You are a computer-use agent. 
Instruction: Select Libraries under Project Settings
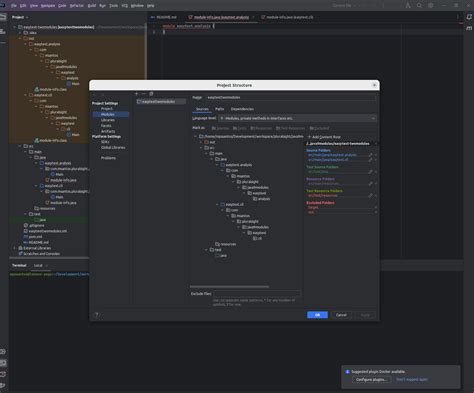(x=108, y=120)
